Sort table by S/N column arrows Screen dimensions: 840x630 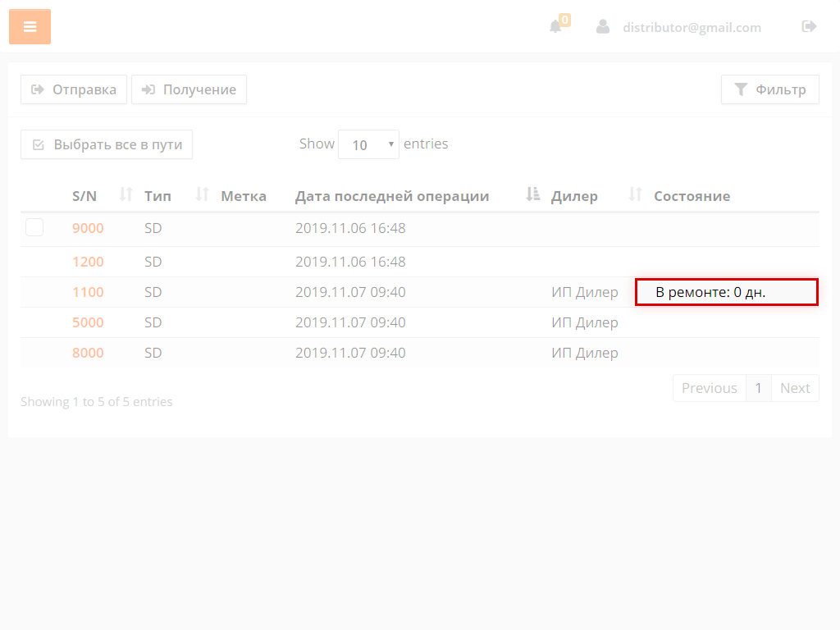pos(126,194)
